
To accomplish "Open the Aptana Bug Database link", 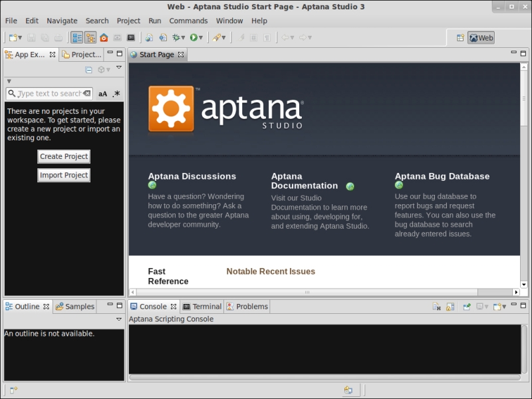I will pyautogui.click(x=442, y=176).
